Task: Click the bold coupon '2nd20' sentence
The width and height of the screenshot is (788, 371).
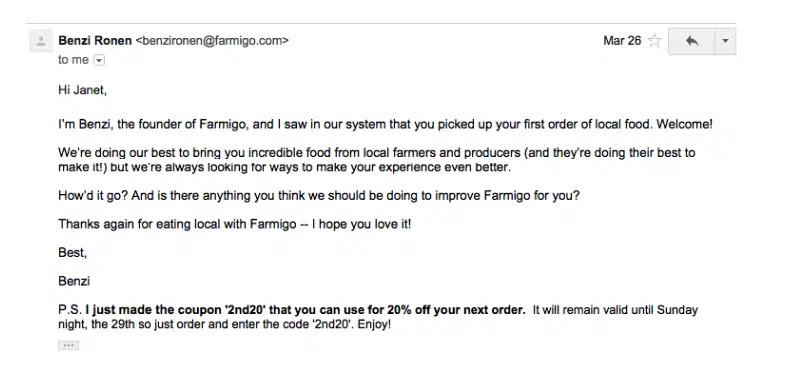Action: tap(306, 310)
